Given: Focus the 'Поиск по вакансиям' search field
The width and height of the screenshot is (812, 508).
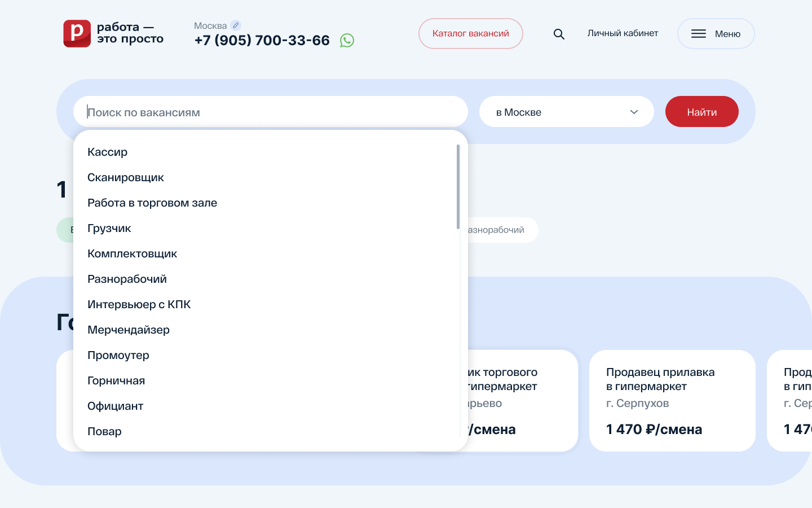Looking at the screenshot, I should pos(271,112).
